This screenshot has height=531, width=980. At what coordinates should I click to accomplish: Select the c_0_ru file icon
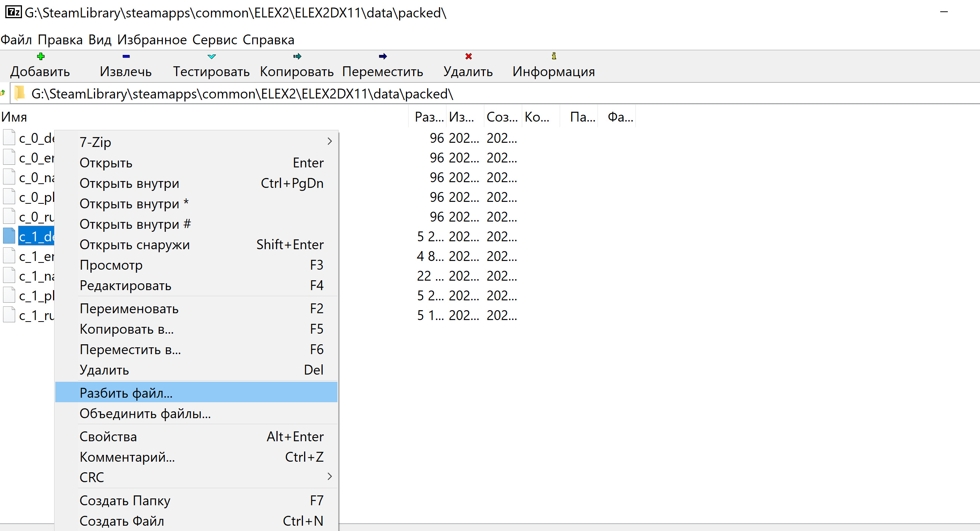point(9,217)
